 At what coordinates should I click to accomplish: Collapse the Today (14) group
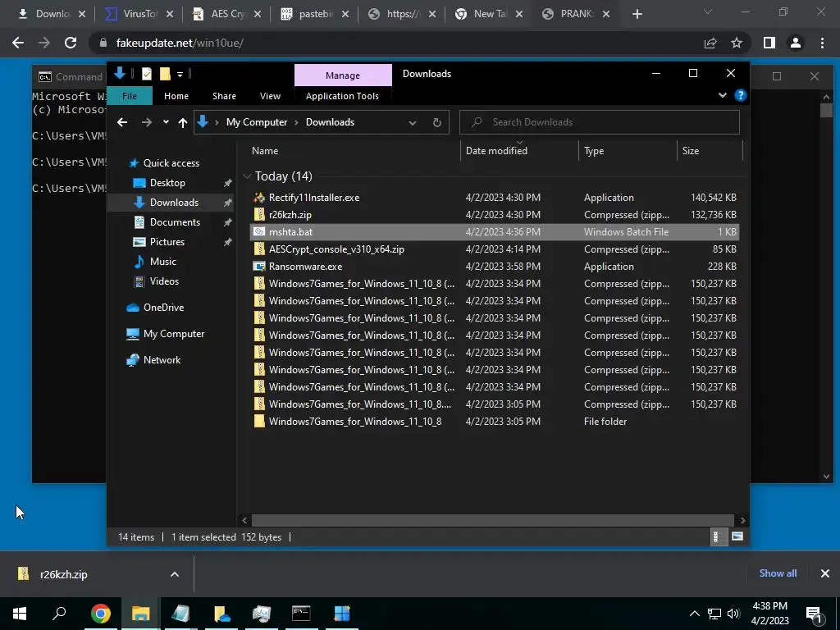click(x=247, y=176)
